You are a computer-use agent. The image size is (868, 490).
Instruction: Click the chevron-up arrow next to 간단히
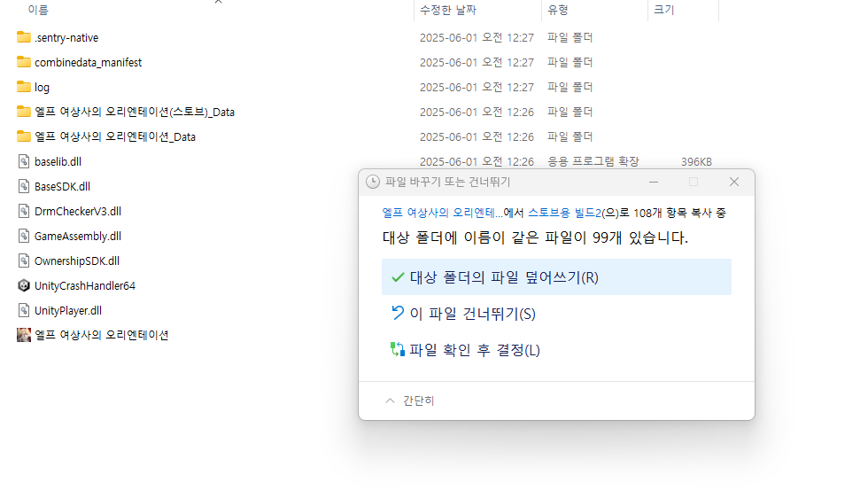pos(391,401)
